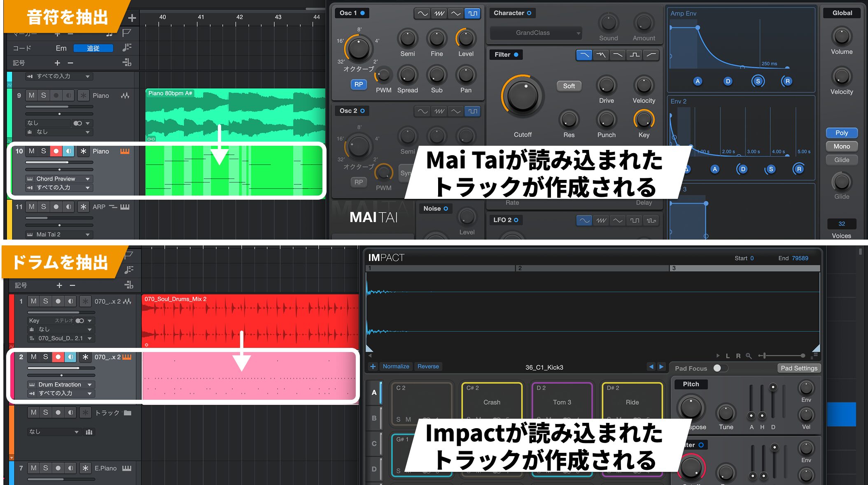Select sine waveform for Osc 1

[x=422, y=14]
